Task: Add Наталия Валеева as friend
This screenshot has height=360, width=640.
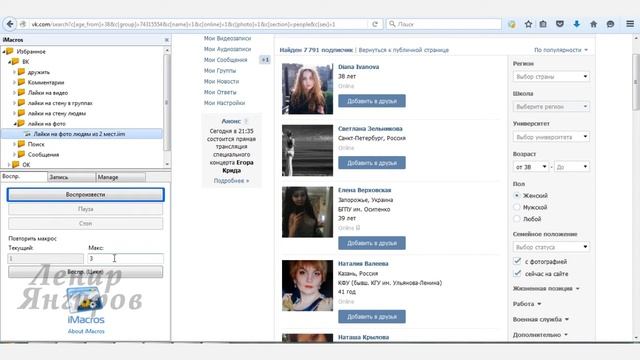Action: coord(372,316)
